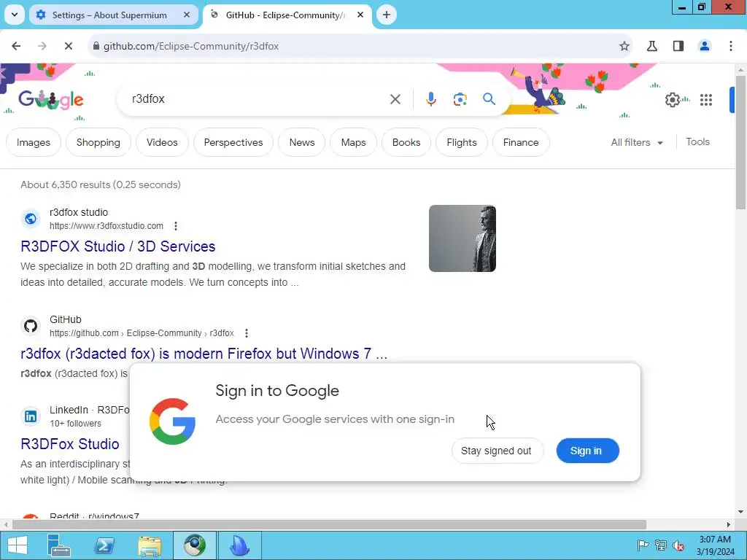Viewport: 747px width, 560px height.
Task: Open the browser three-dot menu
Action: (x=731, y=46)
